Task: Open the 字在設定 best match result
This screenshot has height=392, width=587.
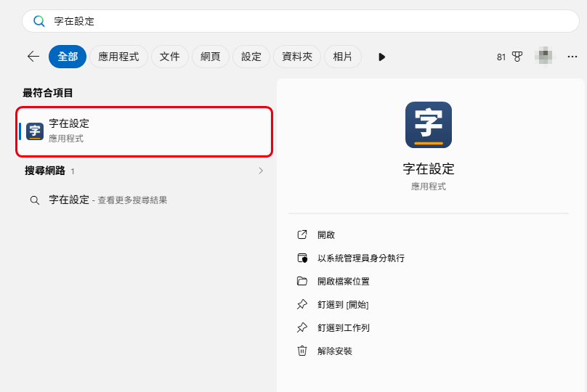Action: 144,131
